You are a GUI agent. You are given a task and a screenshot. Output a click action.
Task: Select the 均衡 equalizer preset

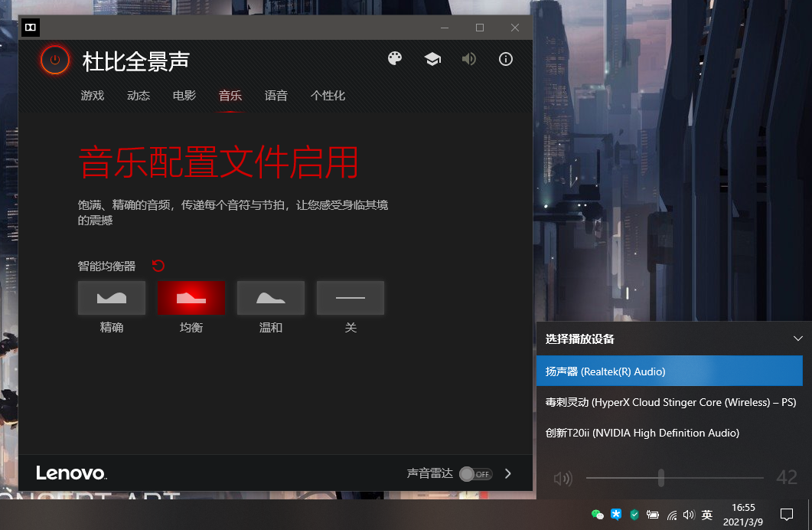pos(191,298)
